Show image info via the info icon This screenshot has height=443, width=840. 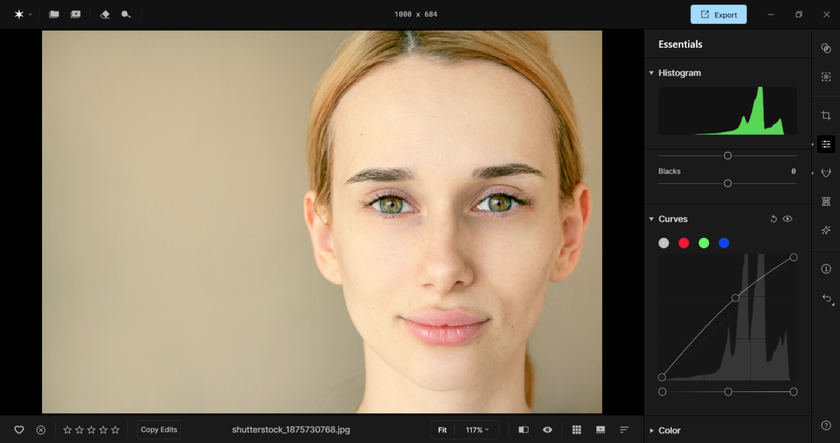pyautogui.click(x=826, y=269)
